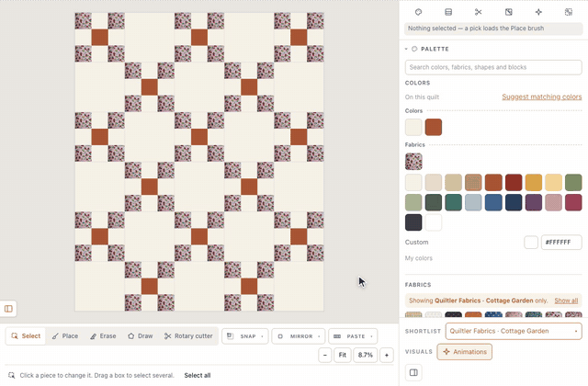Choose the olive green palette swatch

tap(573, 182)
